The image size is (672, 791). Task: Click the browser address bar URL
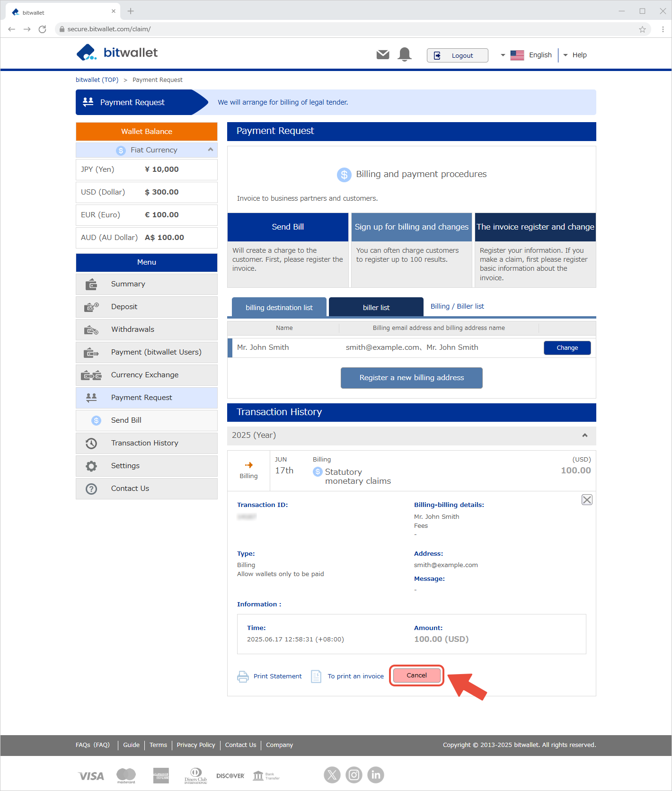(x=109, y=29)
